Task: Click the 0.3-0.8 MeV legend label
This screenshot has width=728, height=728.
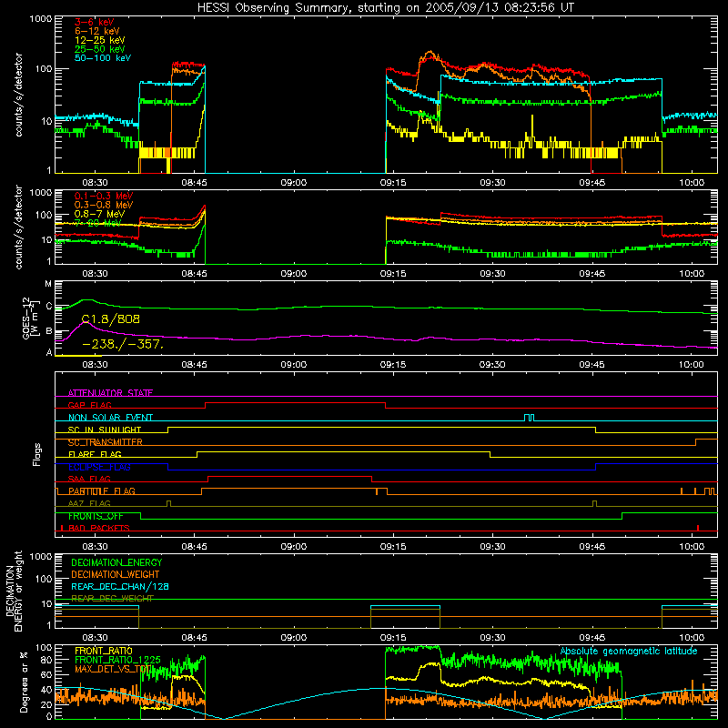Action: tap(104, 206)
